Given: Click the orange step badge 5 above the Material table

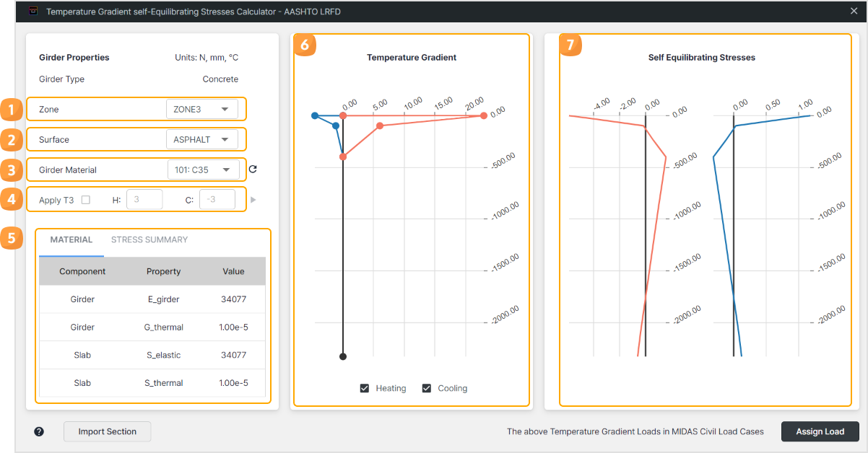Looking at the screenshot, I should 12,238.
